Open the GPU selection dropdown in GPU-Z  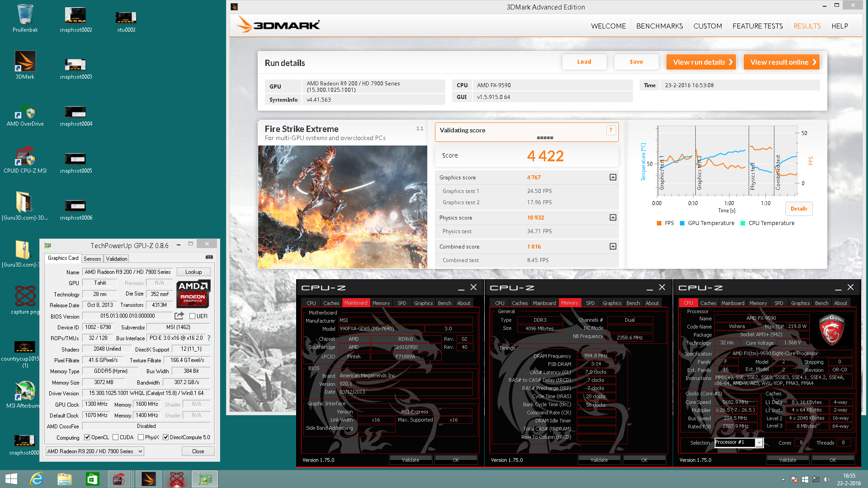tap(95, 451)
